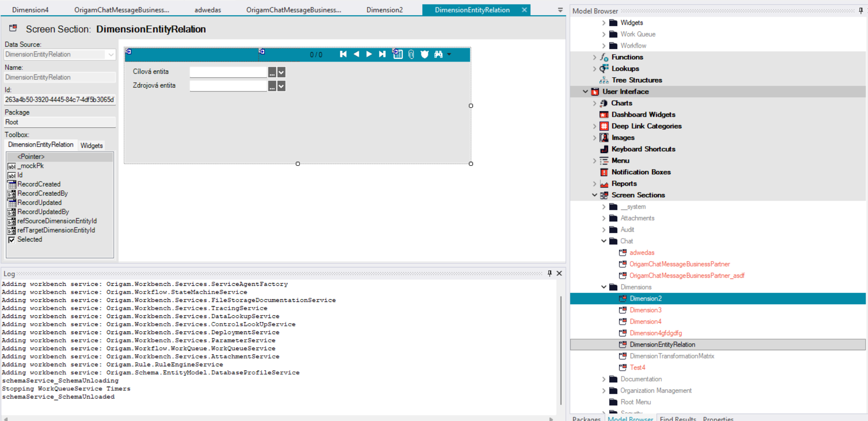Select DimensionTransformationMatrix tree item
The height and width of the screenshot is (421, 868).
coord(672,356)
